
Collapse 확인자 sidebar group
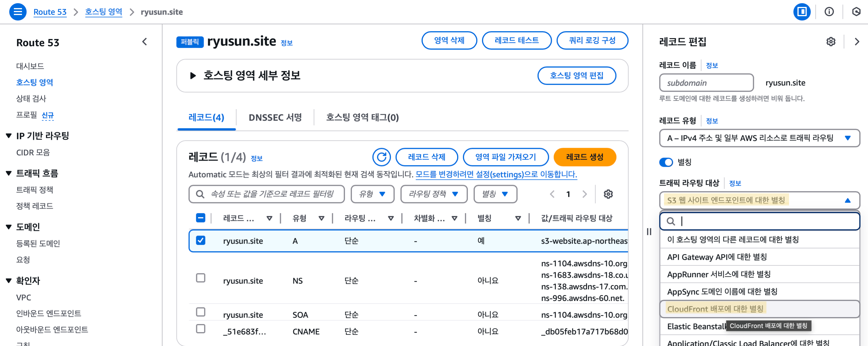9,280
